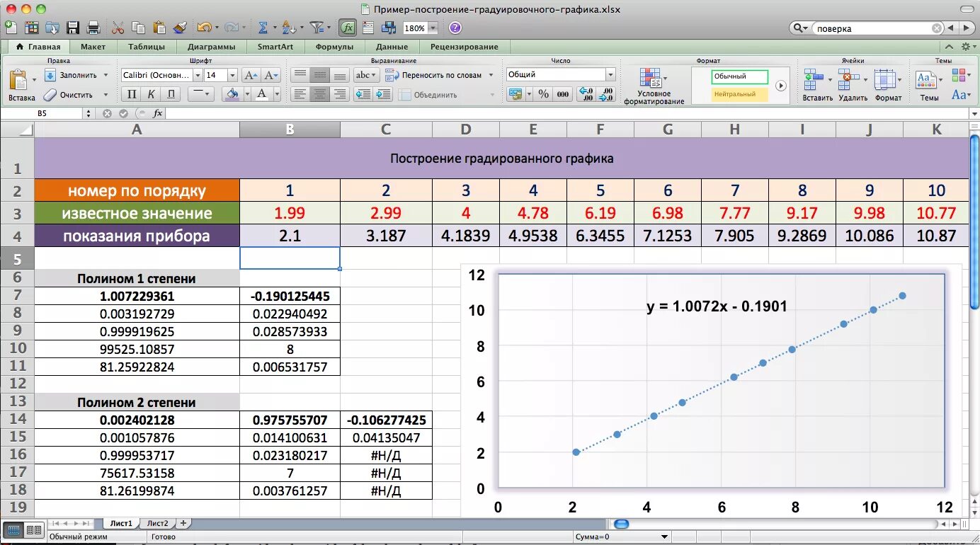Open the Данные tab

click(392, 47)
